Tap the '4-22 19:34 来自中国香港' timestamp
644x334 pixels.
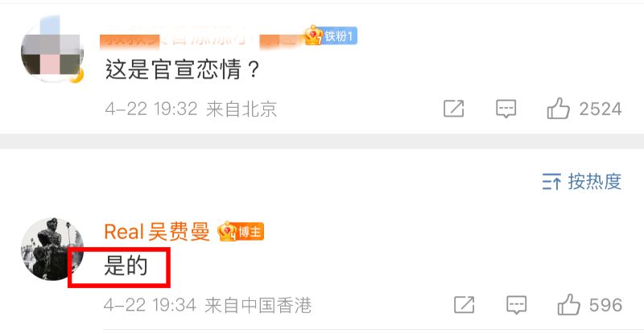[x=208, y=305]
